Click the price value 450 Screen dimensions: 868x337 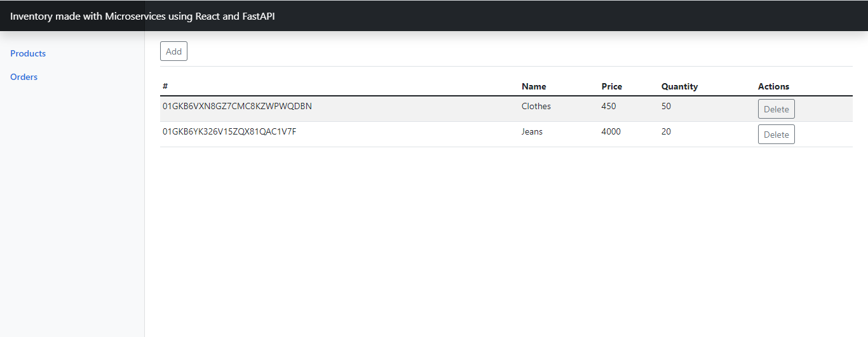609,106
